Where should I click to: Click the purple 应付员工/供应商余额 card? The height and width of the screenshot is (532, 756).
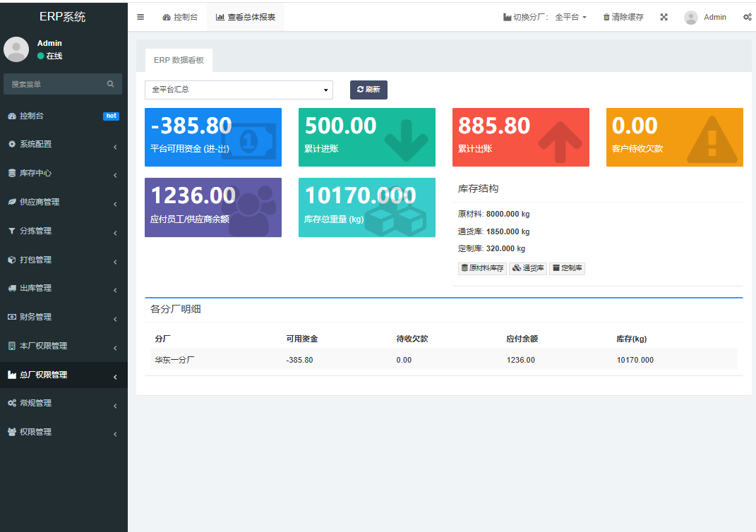pyautogui.click(x=213, y=207)
